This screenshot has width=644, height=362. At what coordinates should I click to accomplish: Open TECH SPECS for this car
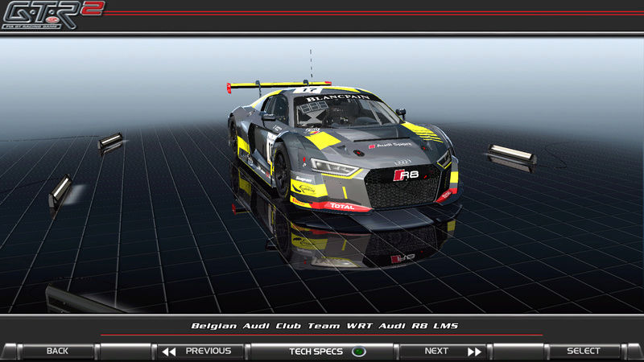323,352
